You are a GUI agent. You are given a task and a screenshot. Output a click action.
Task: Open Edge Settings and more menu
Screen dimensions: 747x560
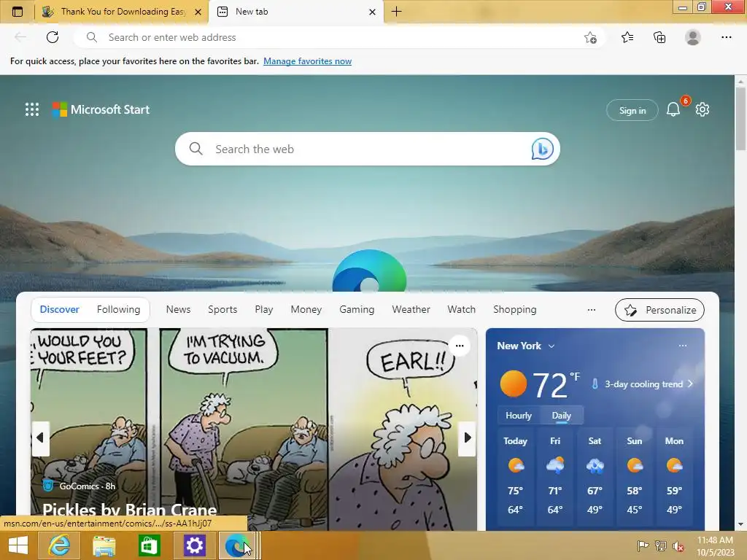(726, 37)
